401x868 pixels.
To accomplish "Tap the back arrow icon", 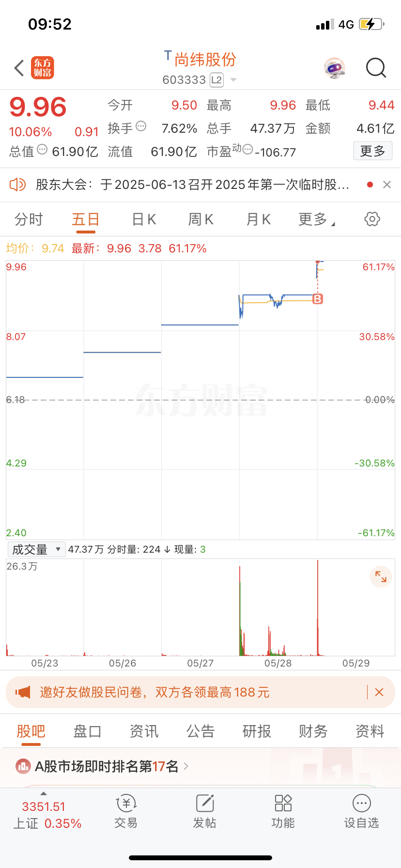I will click(x=19, y=68).
